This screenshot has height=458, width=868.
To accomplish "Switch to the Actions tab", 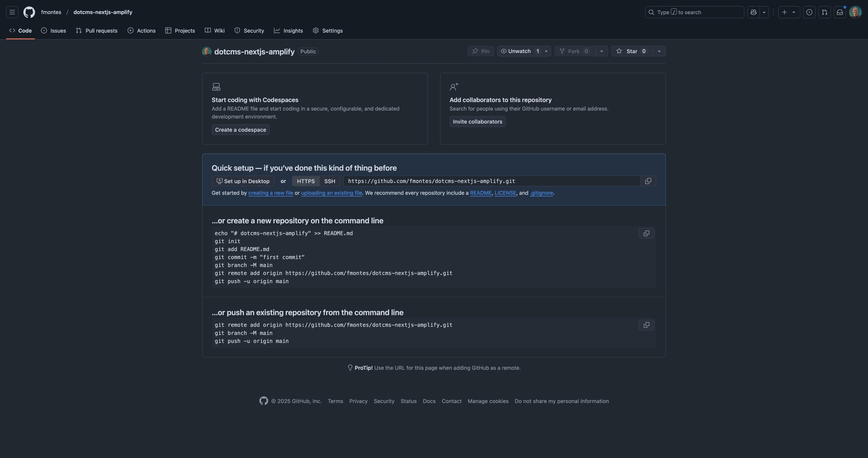I will [141, 30].
